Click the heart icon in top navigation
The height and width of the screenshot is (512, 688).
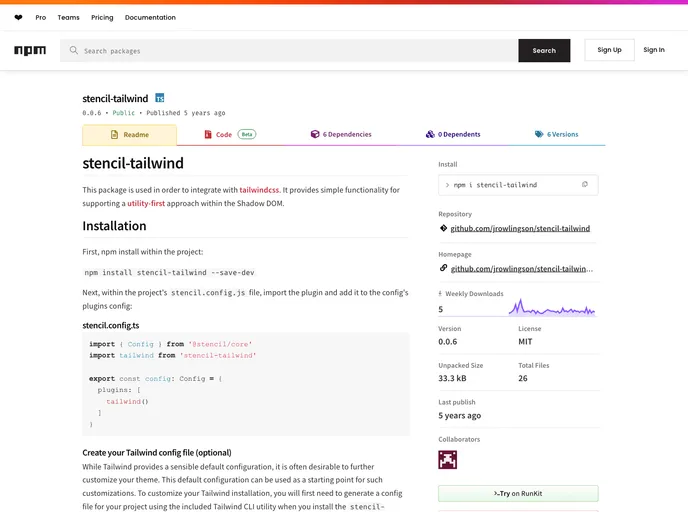[x=18, y=18]
